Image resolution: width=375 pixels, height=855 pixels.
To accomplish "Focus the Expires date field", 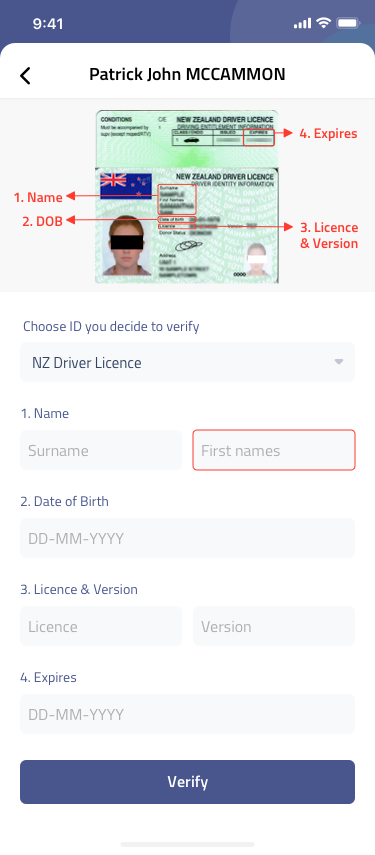I will tap(188, 714).
